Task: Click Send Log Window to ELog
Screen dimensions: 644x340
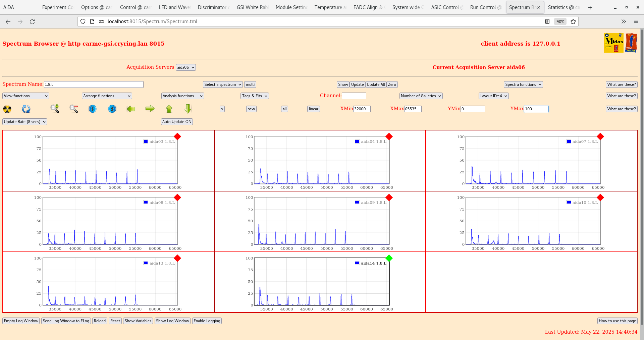Action: [66, 321]
